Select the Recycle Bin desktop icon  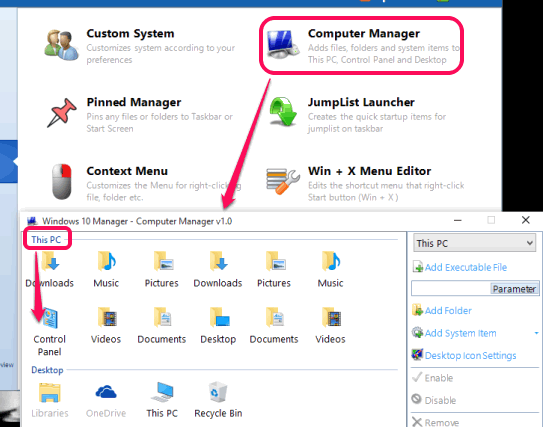point(218,400)
